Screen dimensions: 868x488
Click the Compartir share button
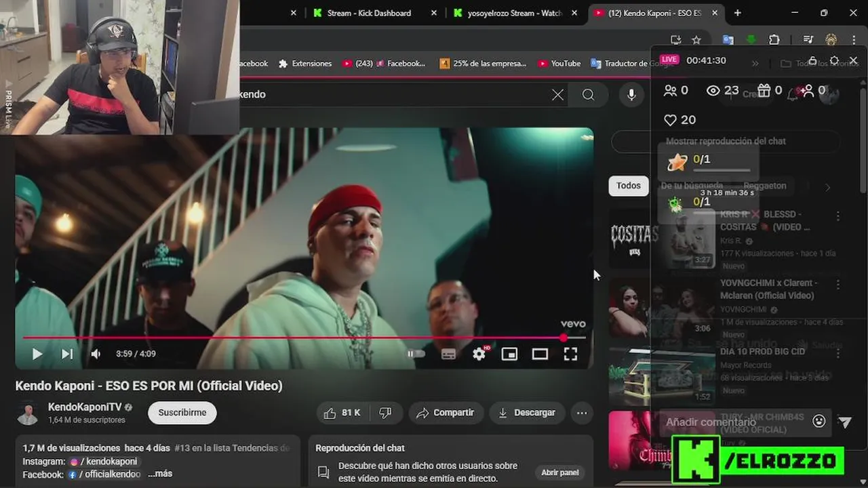click(x=446, y=413)
